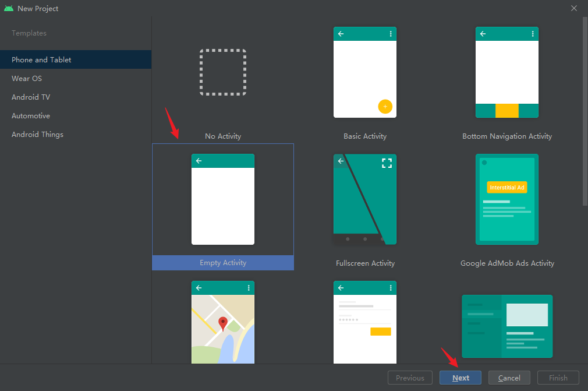Click the template gallery vertical scrollbar
The height and width of the screenshot is (391, 588).
click(x=585, y=111)
